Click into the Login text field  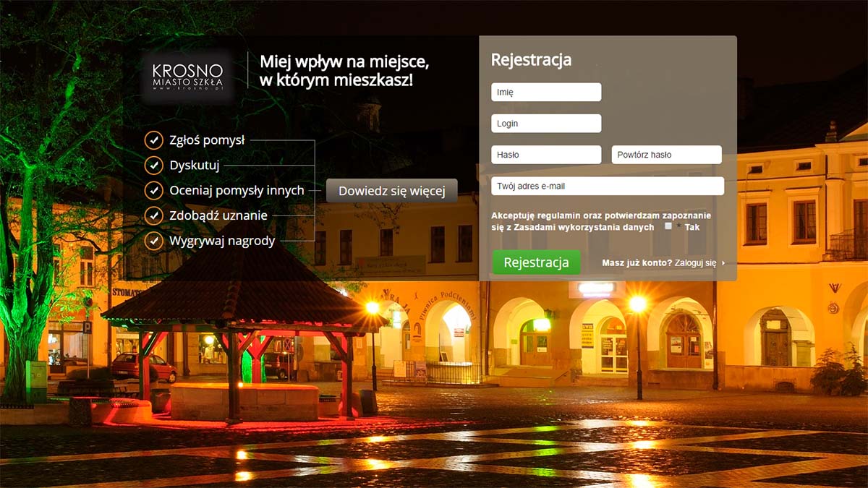[546, 124]
